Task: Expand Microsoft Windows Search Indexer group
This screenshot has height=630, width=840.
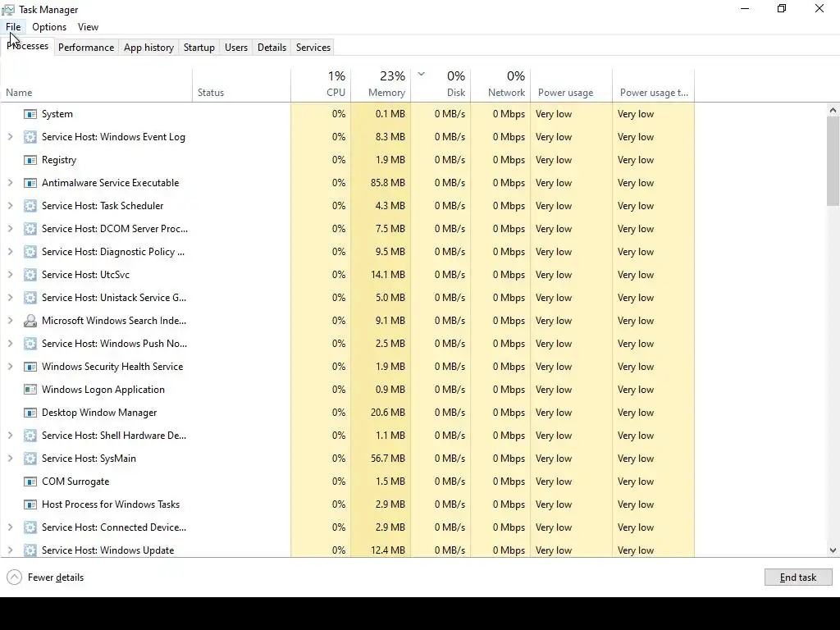Action: (x=10, y=321)
